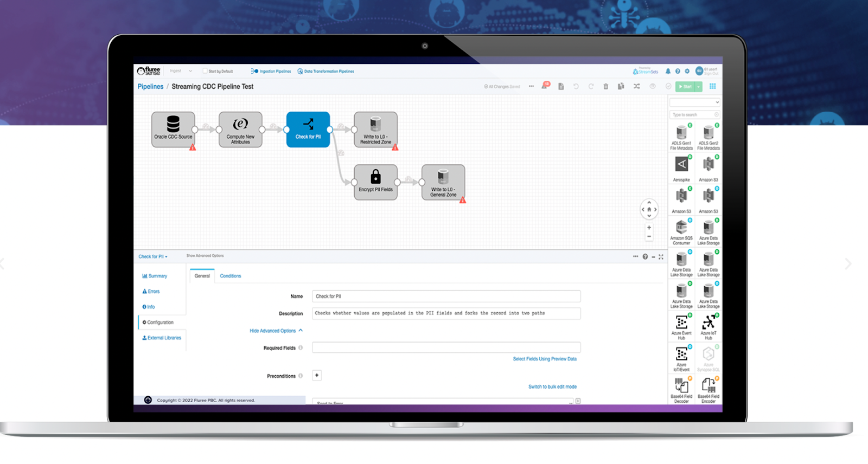This screenshot has height=464, width=868.
Task: Add the Azure Event Hub stage
Action: tap(681, 327)
